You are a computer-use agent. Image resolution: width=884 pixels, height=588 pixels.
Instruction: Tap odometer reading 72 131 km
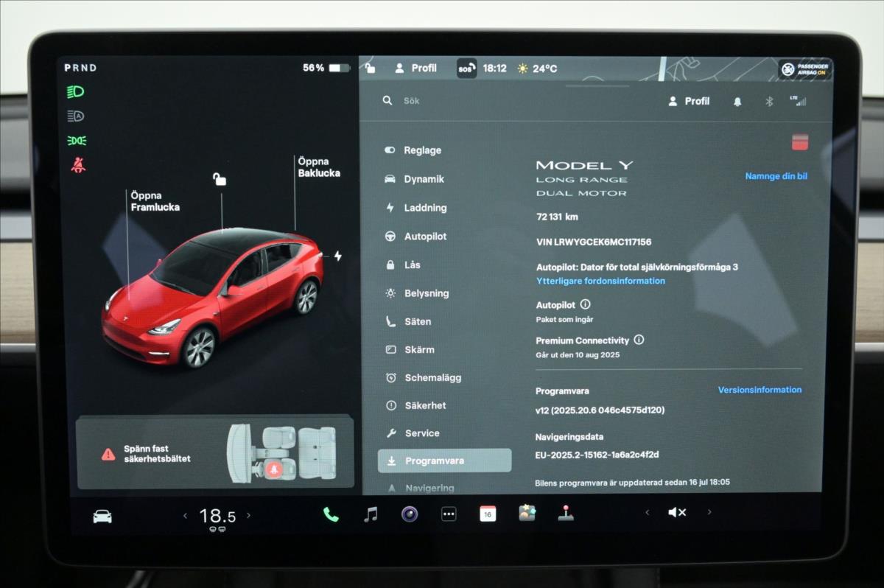pyautogui.click(x=557, y=217)
